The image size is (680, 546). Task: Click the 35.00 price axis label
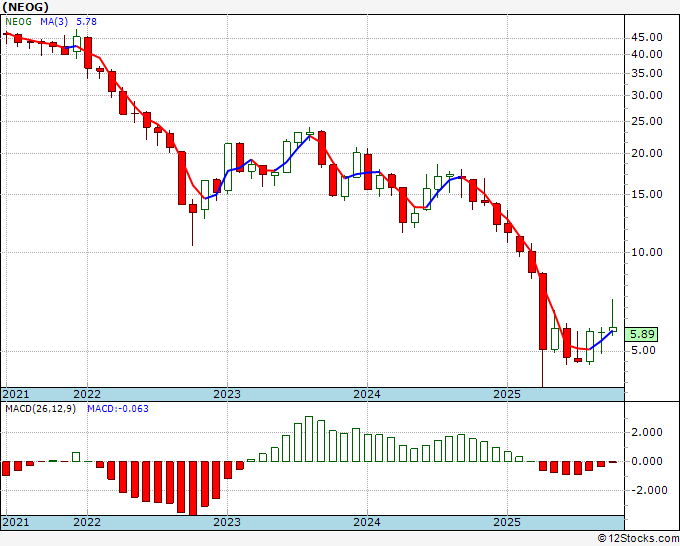coord(647,74)
